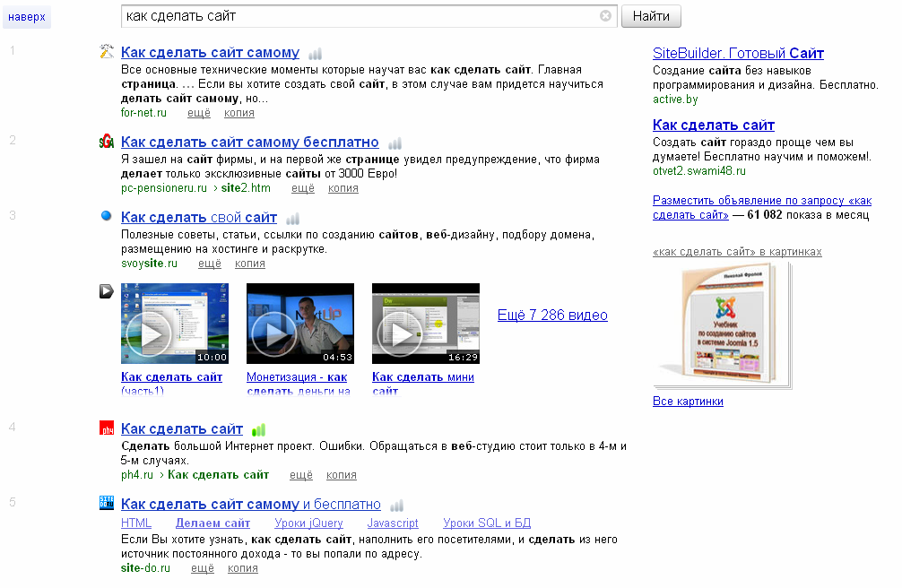Click the pc-pensioneru.ru green URL
The height and width of the screenshot is (588, 902).
pos(164,188)
